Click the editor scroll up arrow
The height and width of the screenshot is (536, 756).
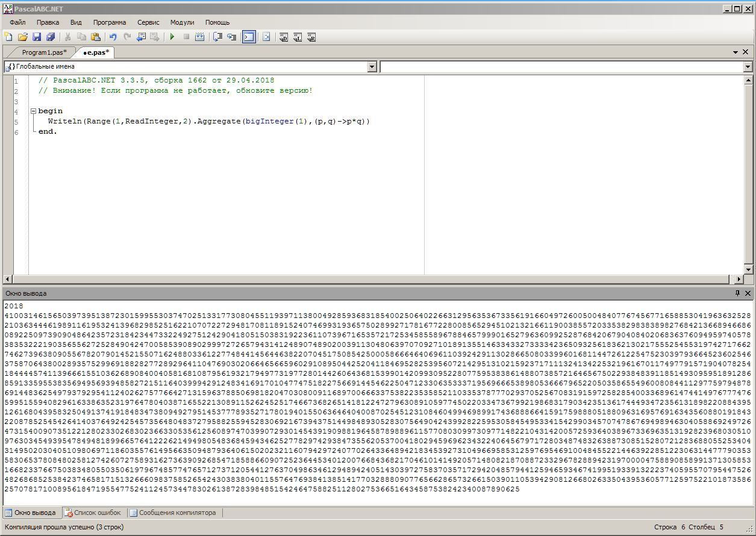pos(749,80)
